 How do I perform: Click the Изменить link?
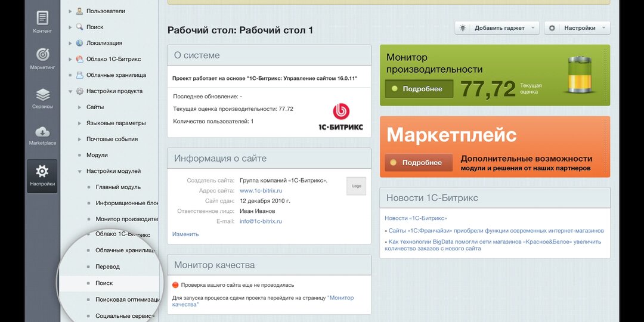point(185,234)
